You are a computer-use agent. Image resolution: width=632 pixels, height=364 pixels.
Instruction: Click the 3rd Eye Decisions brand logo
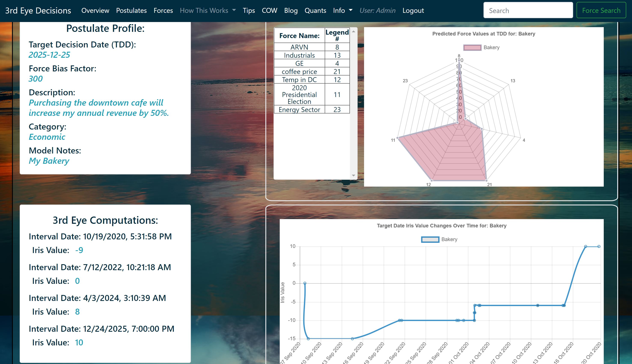[38, 10]
